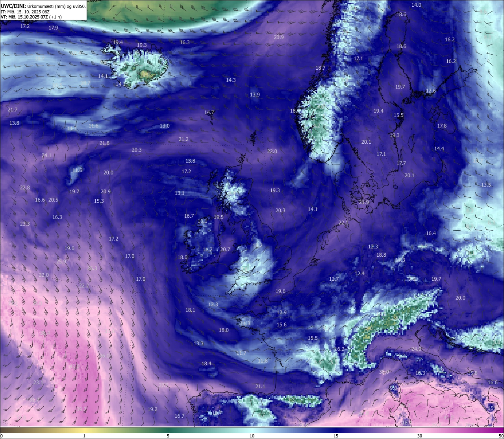Viewport: 504px width, 439px height.
Task: Click the 21.7 value at the left edge
Action: pyautogui.click(x=12, y=109)
